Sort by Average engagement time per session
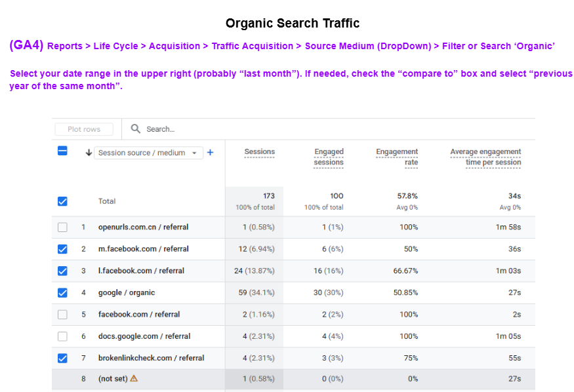Viewport: 574px width, 392px height. [485, 157]
